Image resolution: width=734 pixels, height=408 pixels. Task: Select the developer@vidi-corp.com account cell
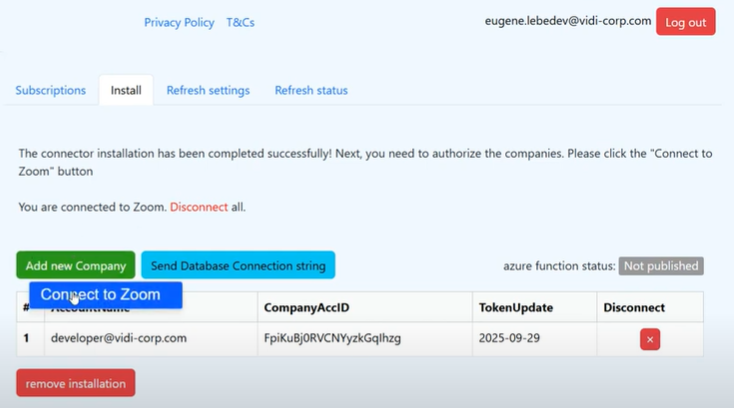(117, 339)
